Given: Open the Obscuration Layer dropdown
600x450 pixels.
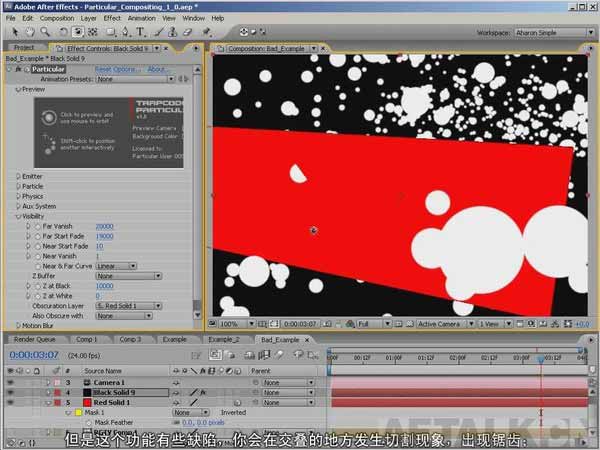Looking at the screenshot, I should pyautogui.click(x=129, y=306).
